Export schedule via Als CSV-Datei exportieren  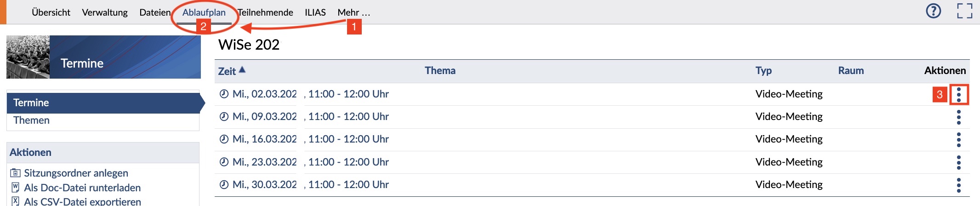82,201
